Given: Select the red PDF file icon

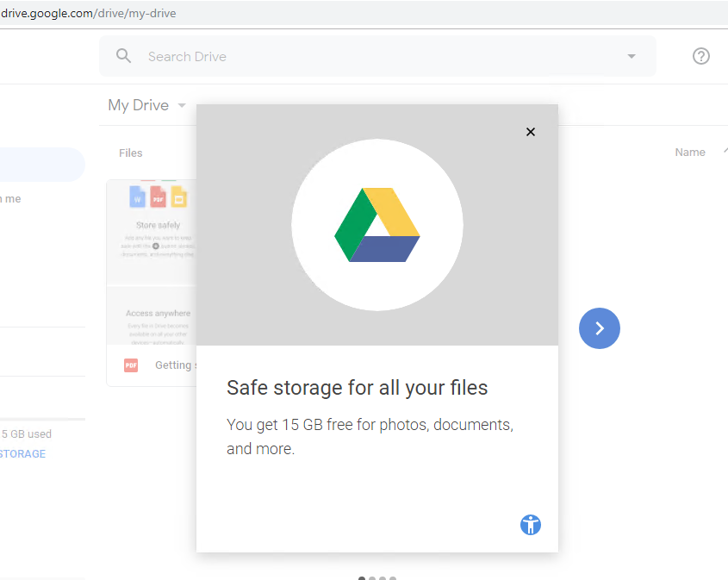Looking at the screenshot, I should coord(131,365).
